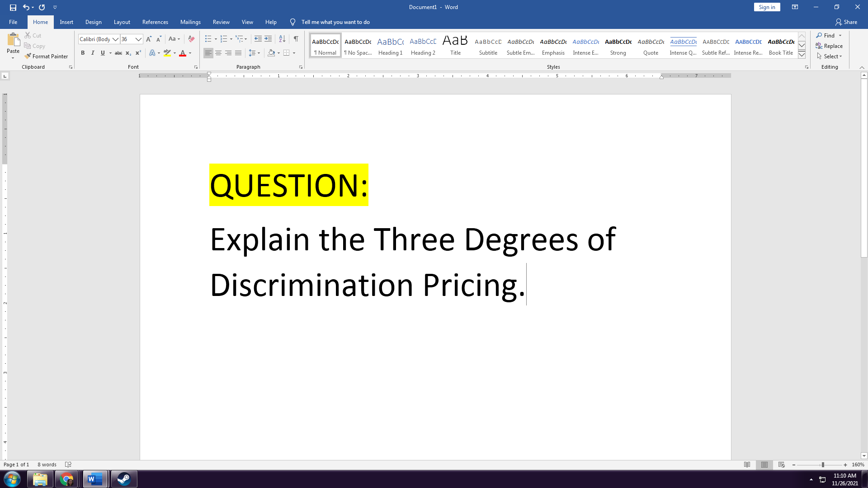The width and height of the screenshot is (868, 488).
Task: Show paragraph marks (pilcrow)
Action: 296,39
